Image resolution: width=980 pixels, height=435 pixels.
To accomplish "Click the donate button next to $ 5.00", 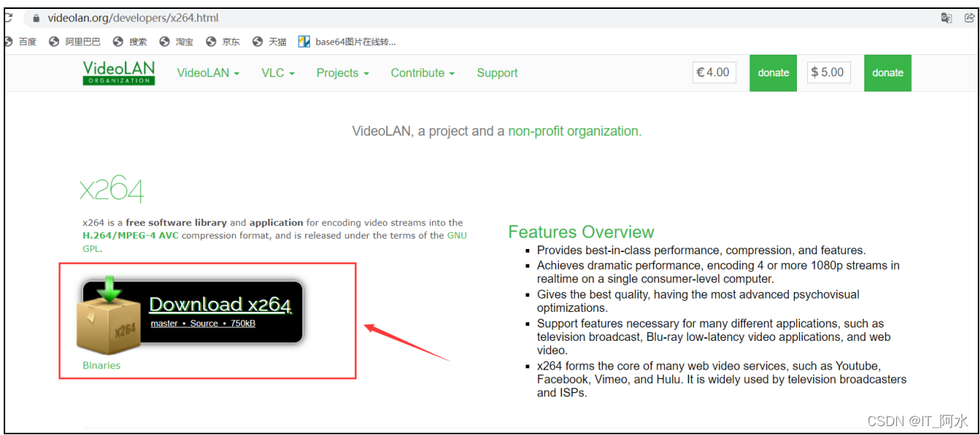I will (888, 73).
